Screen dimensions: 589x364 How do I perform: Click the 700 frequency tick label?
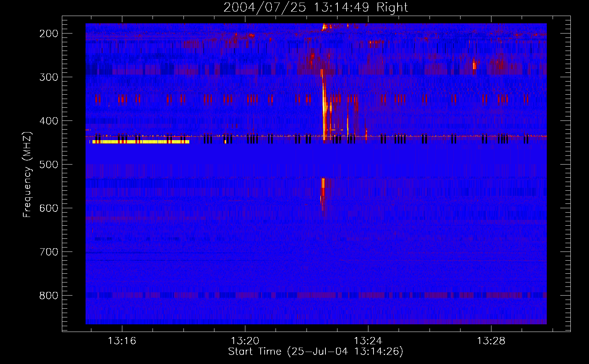tap(49, 252)
